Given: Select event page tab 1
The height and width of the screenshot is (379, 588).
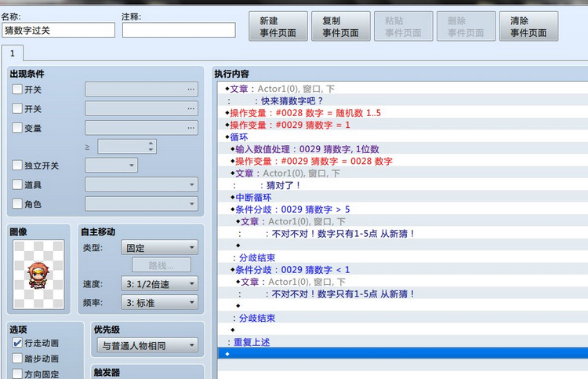Looking at the screenshot, I should 13,53.
